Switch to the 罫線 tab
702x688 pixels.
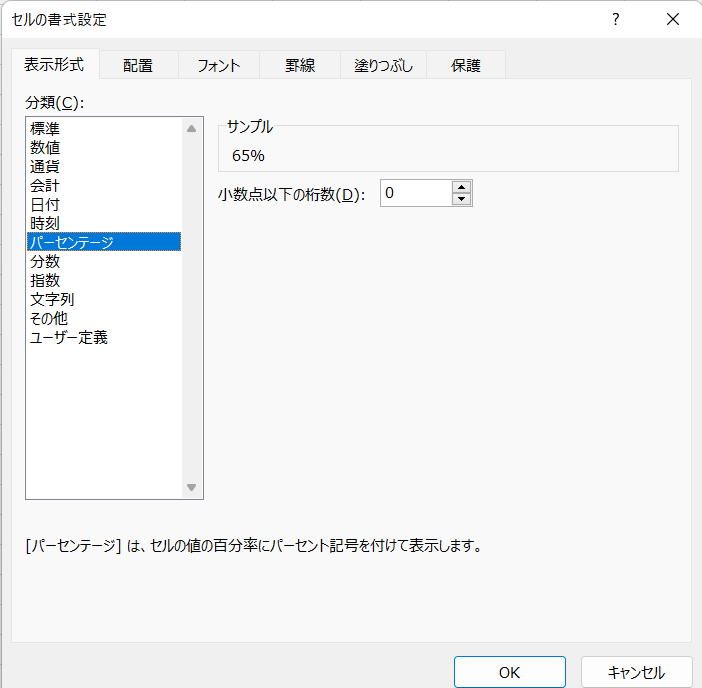tap(300, 65)
